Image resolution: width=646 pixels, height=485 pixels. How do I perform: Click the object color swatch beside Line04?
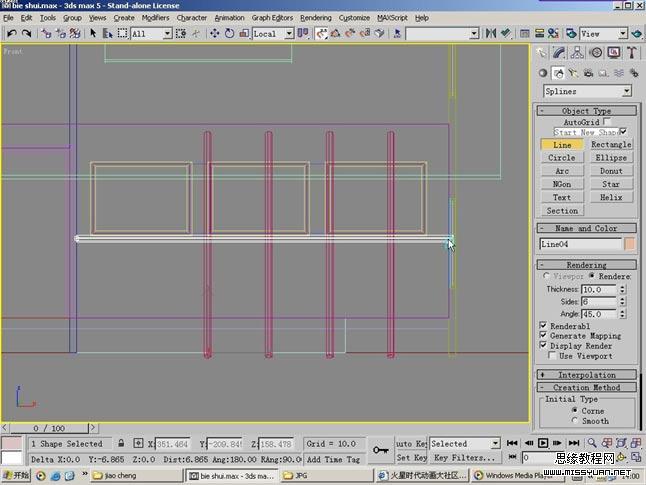630,244
